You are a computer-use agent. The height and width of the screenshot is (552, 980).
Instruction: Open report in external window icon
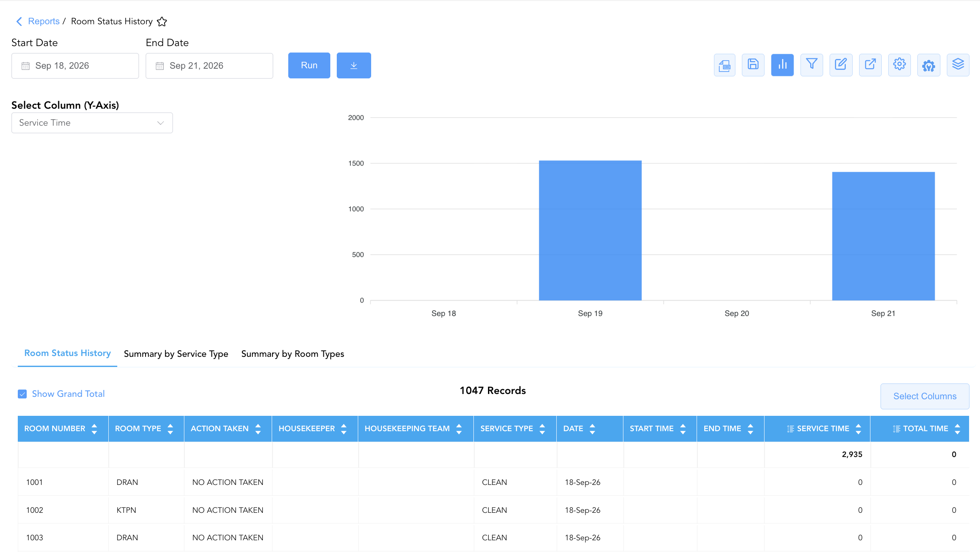tap(870, 65)
